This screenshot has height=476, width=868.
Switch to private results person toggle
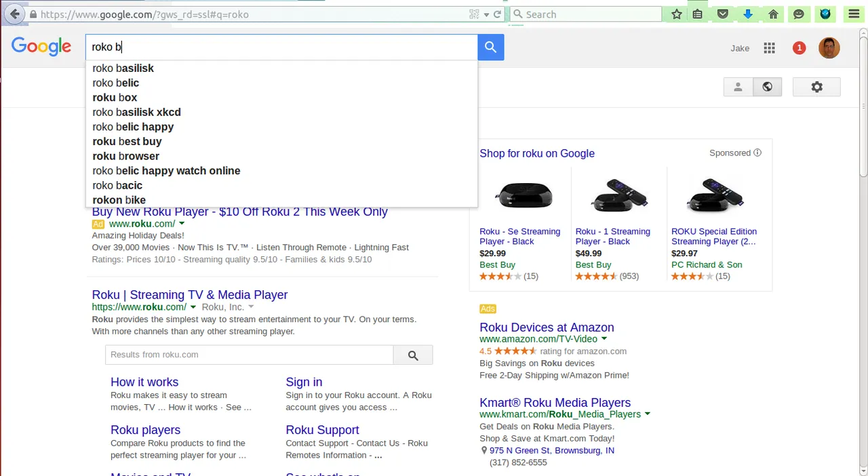pos(738,87)
